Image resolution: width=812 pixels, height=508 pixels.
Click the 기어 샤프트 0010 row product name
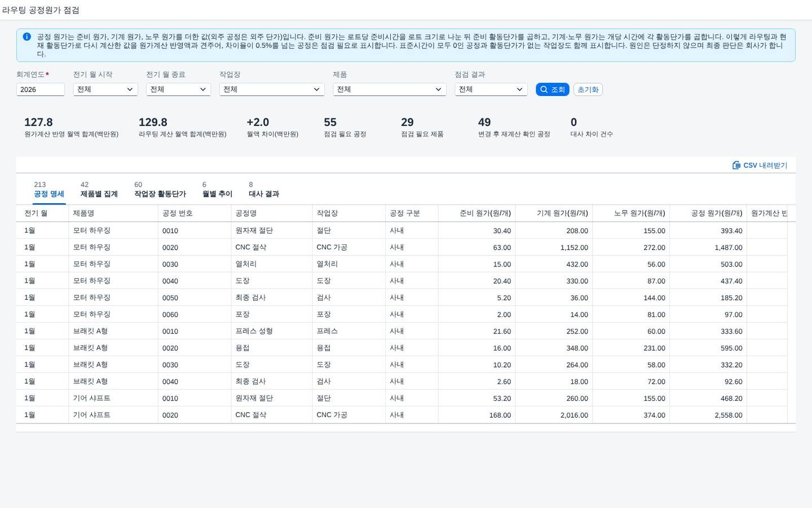coord(113,398)
